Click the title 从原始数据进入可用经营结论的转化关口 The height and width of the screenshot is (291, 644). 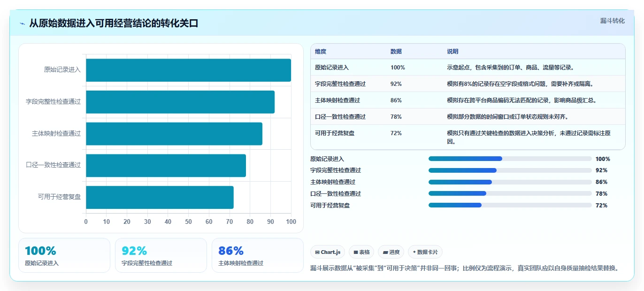[114, 23]
